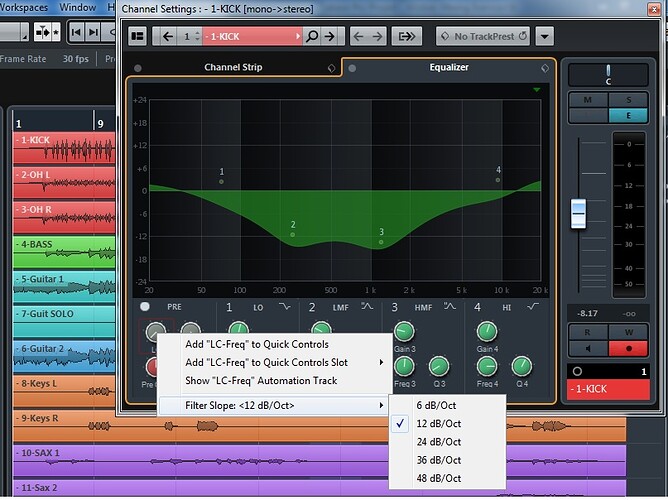Open the No TrackPreset selector
Image resolution: width=668 pixels, height=500 pixels.
tap(482, 36)
